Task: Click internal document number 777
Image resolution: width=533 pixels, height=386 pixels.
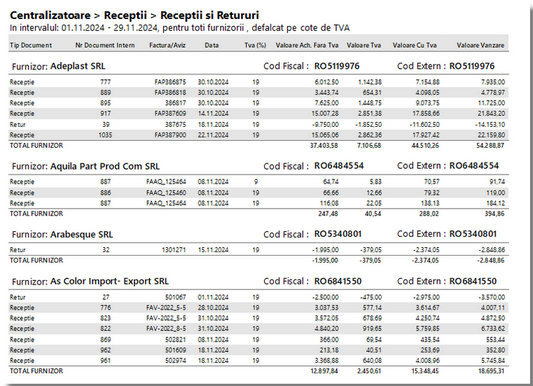Action: [x=105, y=82]
